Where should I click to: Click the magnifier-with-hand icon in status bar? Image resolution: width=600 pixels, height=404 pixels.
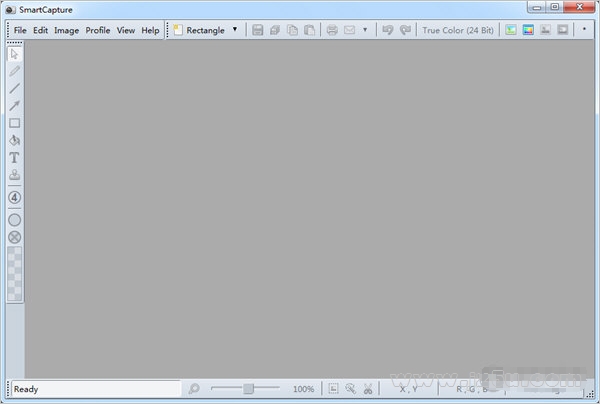pos(351,389)
